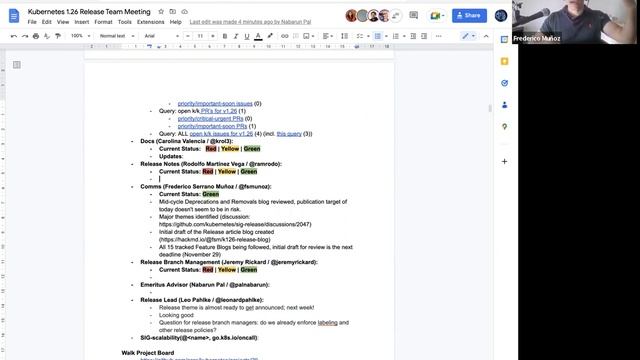Viewport: 640px width, 360px height.
Task: Get add-ons with the plus icon
Action: point(504,162)
